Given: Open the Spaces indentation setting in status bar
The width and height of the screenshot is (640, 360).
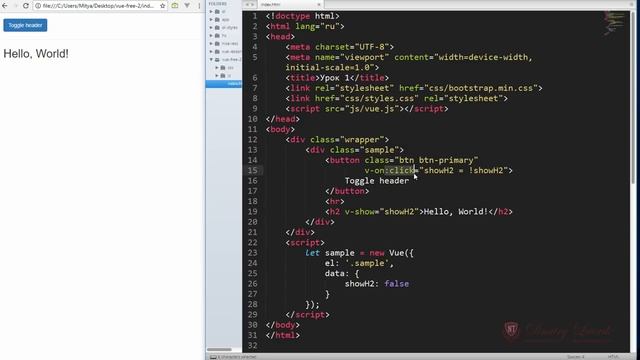Looking at the screenshot, I should (x=575, y=357).
